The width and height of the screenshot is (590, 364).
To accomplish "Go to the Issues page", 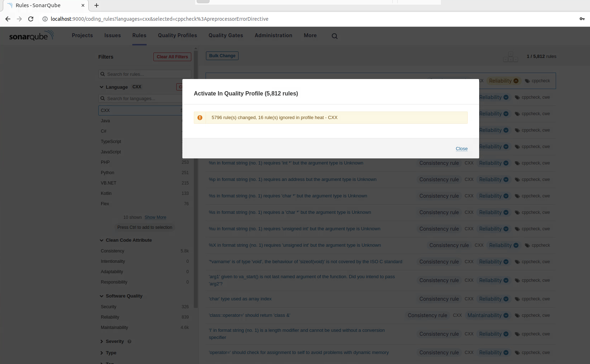I will [x=112, y=35].
